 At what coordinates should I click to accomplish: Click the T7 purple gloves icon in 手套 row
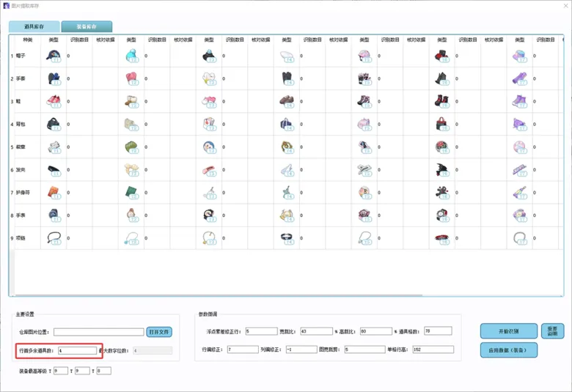(519, 78)
